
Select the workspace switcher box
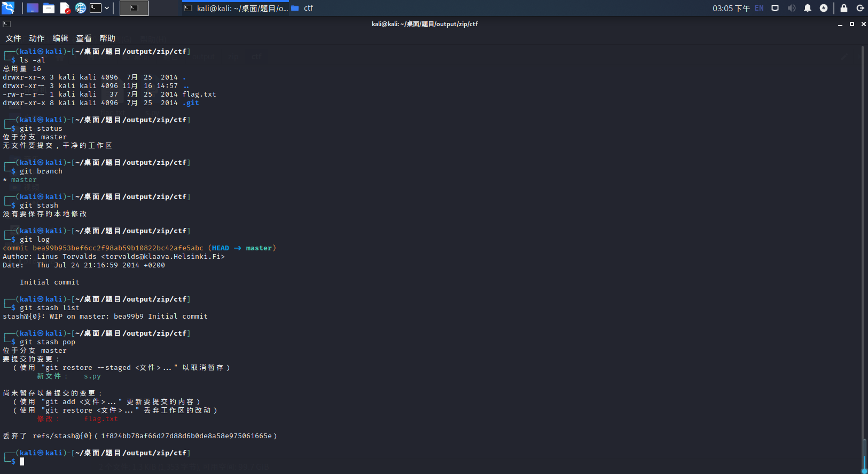tap(134, 8)
